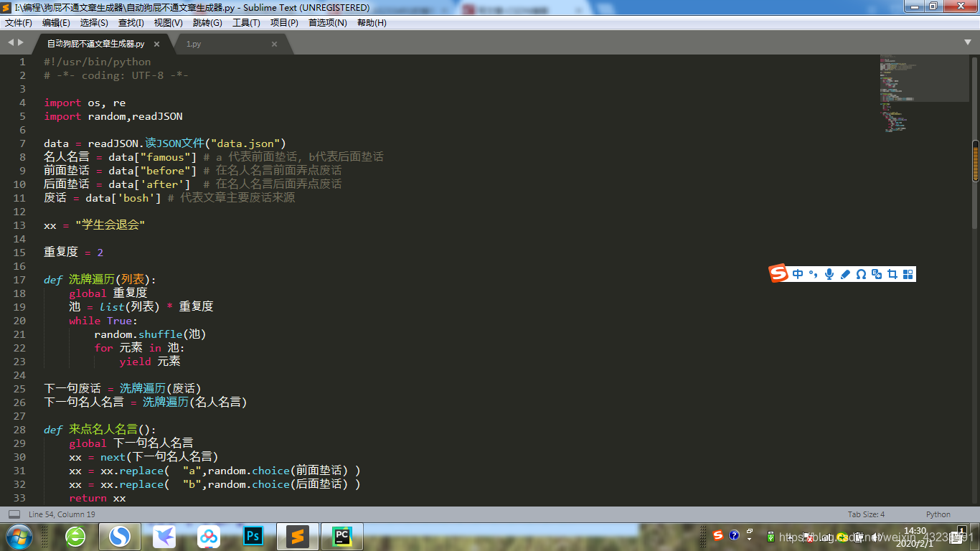Click the blue help tray icon

(x=734, y=535)
